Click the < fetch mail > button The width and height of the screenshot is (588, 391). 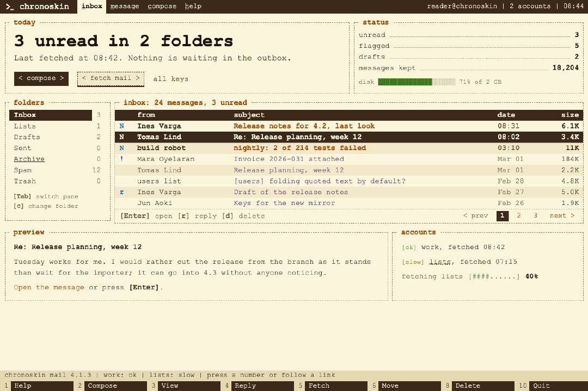pos(111,79)
